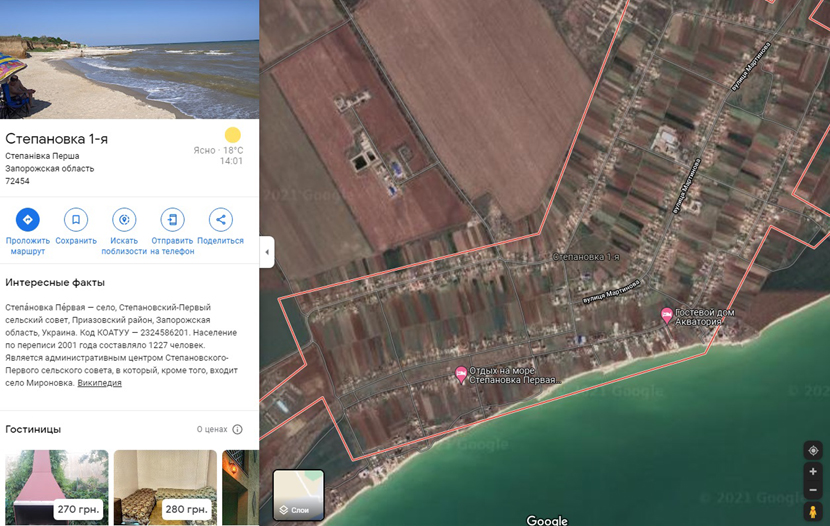
Task: Save the place with Сохранить icon
Action: [76, 220]
